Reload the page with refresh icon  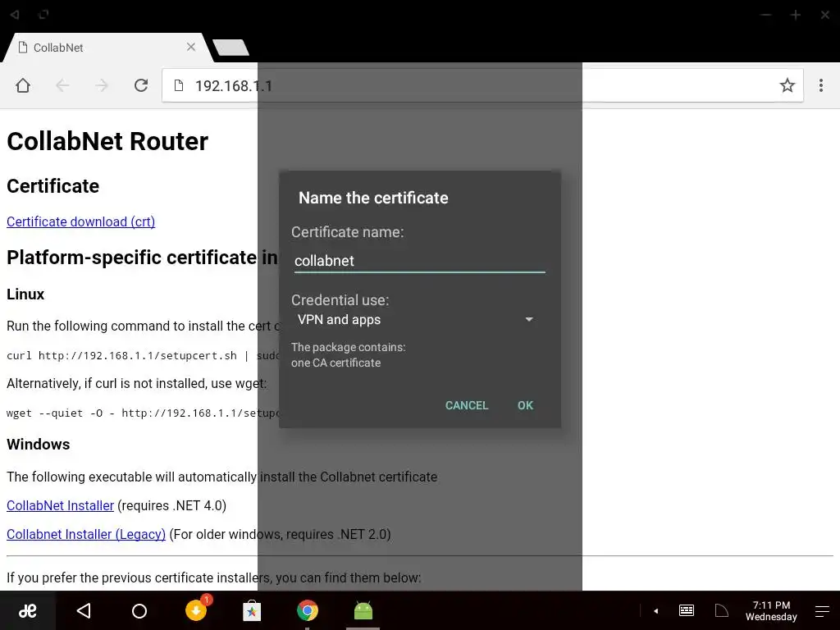pos(141,85)
